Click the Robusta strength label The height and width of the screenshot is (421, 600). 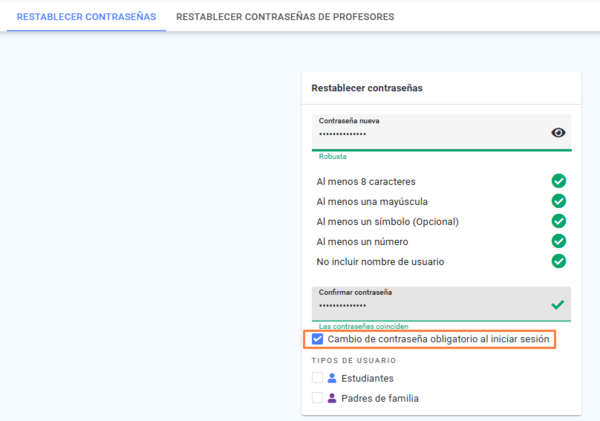pyautogui.click(x=333, y=157)
